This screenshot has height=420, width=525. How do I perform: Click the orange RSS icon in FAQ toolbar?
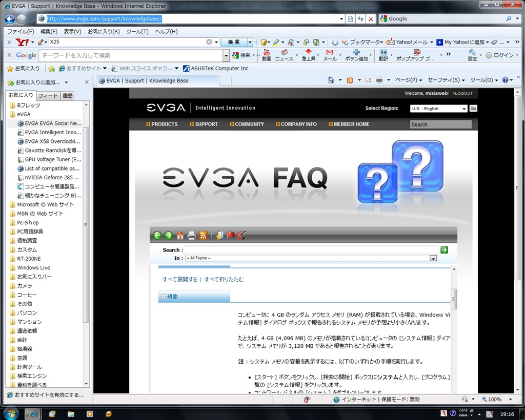tap(203, 236)
